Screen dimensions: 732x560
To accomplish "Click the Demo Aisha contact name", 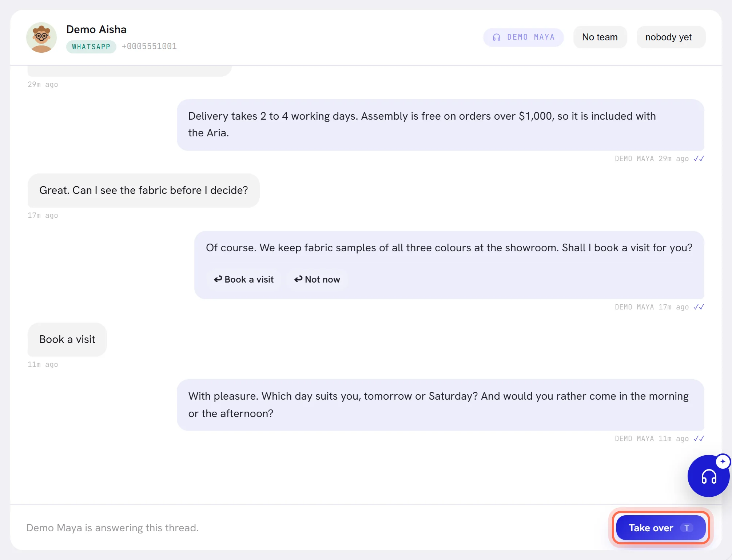I will [96, 29].
